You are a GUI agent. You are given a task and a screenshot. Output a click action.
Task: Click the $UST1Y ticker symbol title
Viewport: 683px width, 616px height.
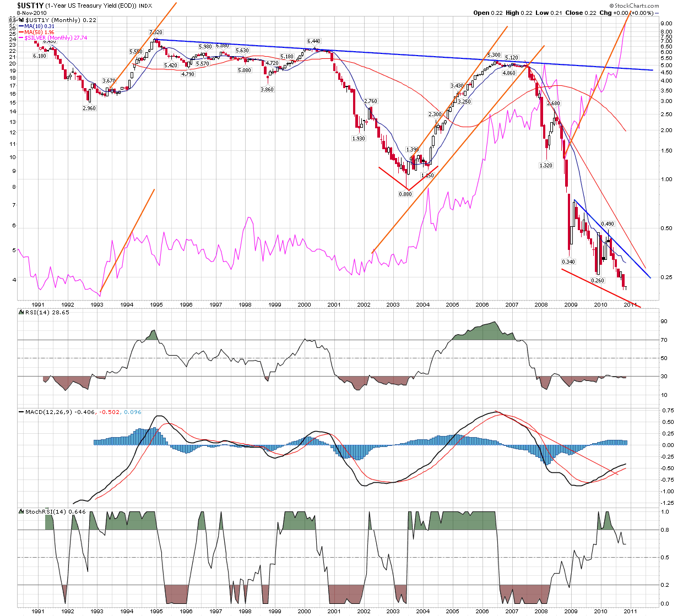click(31, 5)
